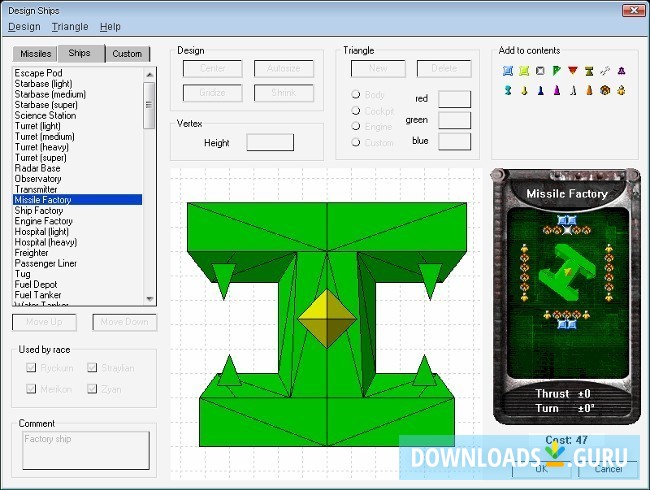Image resolution: width=650 pixels, height=490 pixels.
Task: Toggle the Ryckurn race checkbox
Action: tap(31, 367)
